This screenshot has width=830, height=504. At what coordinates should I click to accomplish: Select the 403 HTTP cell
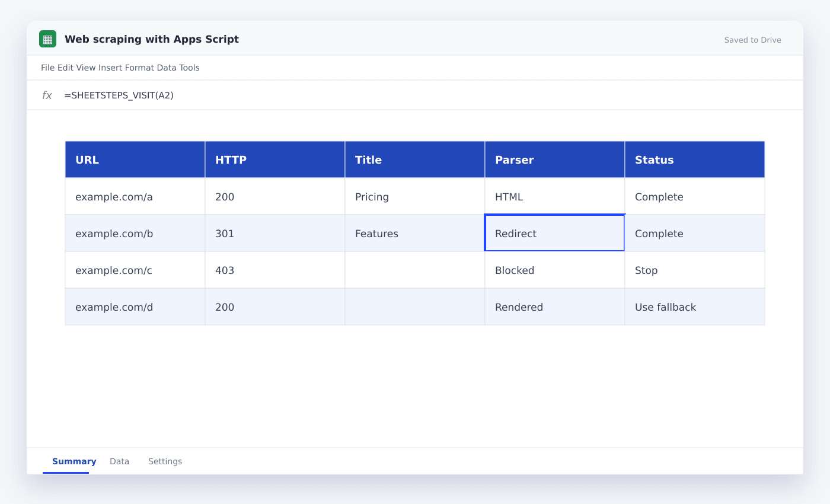point(275,270)
